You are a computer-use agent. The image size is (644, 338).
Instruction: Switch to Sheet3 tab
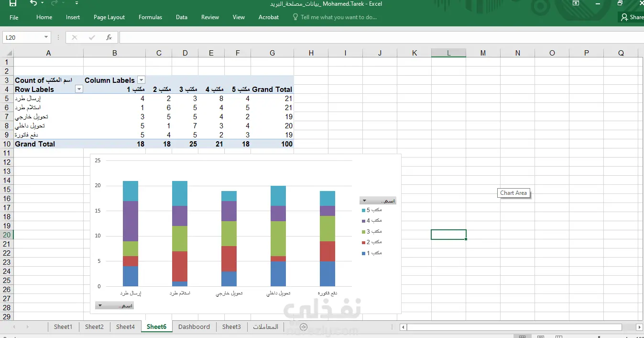tap(231, 327)
